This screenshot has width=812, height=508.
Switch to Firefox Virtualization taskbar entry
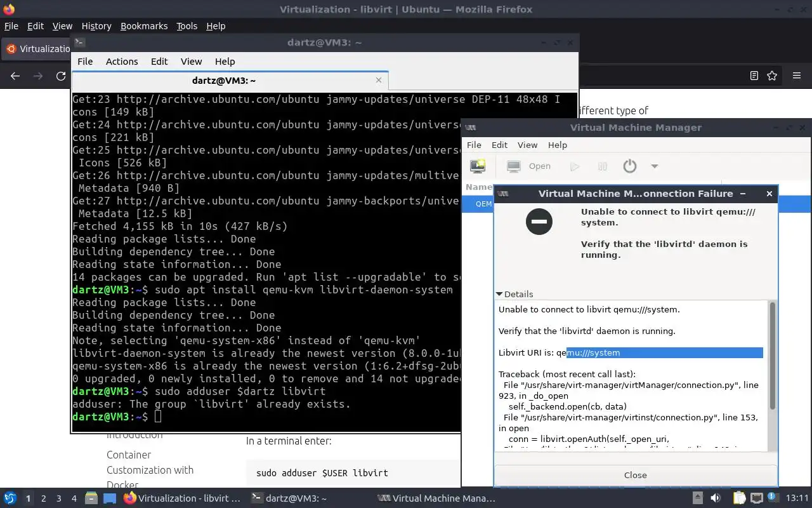(183, 498)
